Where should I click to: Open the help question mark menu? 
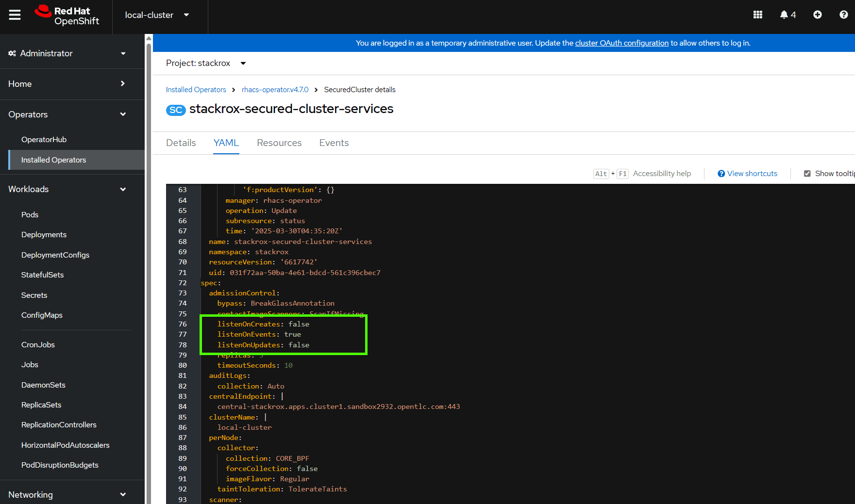[x=843, y=15]
